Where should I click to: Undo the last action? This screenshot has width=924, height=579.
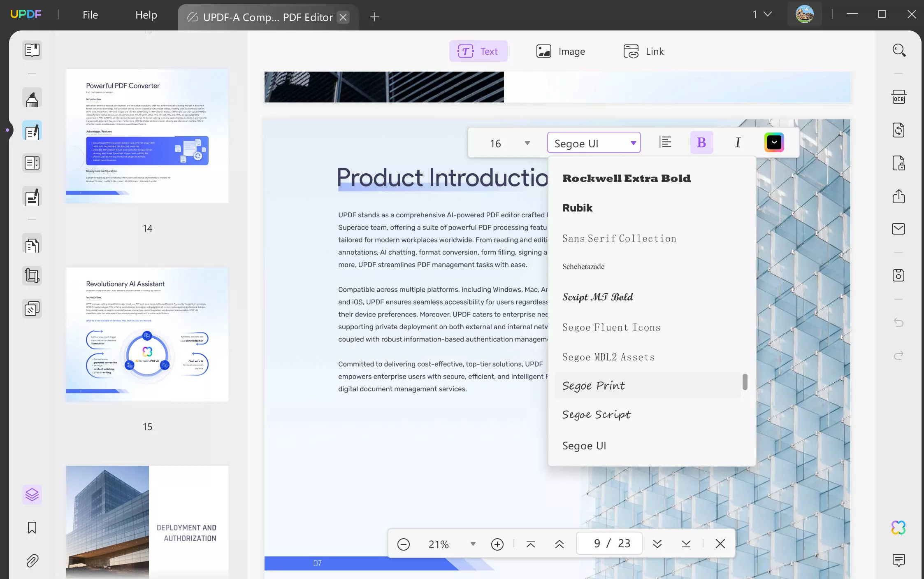(899, 322)
